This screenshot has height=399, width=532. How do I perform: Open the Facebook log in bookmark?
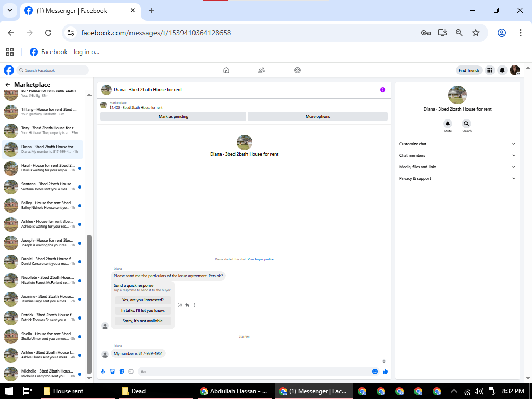(x=64, y=52)
